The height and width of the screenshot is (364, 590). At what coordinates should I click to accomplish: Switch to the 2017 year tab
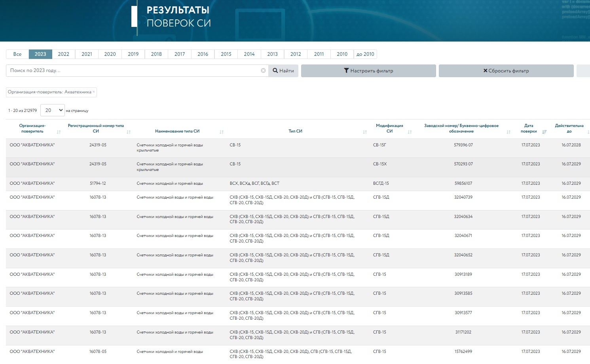point(180,54)
